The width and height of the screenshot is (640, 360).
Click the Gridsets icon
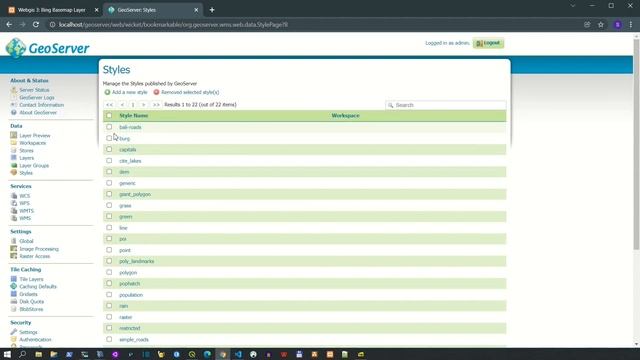coord(14,294)
